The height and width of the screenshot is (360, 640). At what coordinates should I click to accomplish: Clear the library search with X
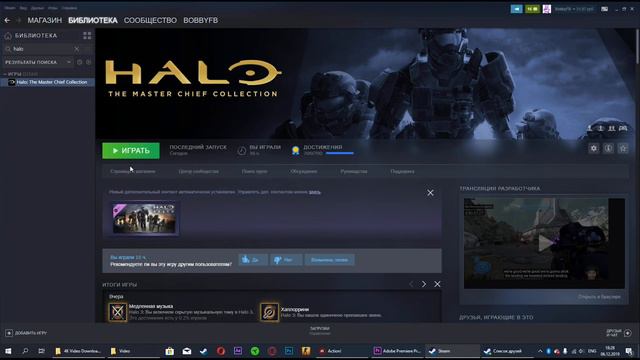(x=76, y=49)
